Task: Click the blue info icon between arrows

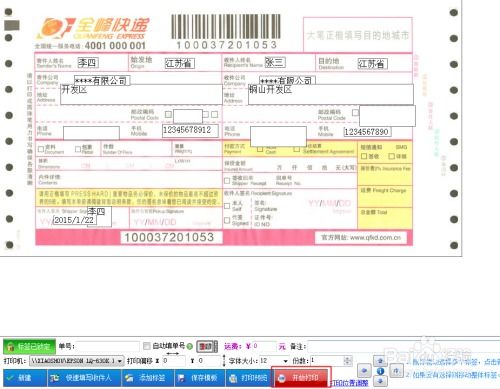Action: click(380, 371)
